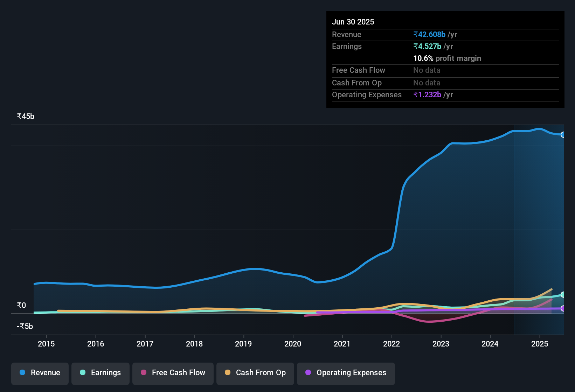Click the orange Cash From Op legend dot
This screenshot has height=392, width=575.
[x=228, y=373]
